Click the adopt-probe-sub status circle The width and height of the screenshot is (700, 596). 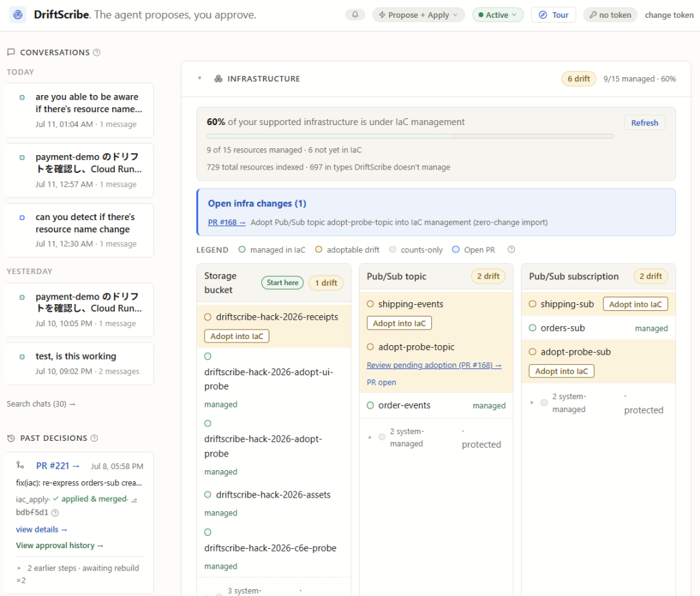532,352
